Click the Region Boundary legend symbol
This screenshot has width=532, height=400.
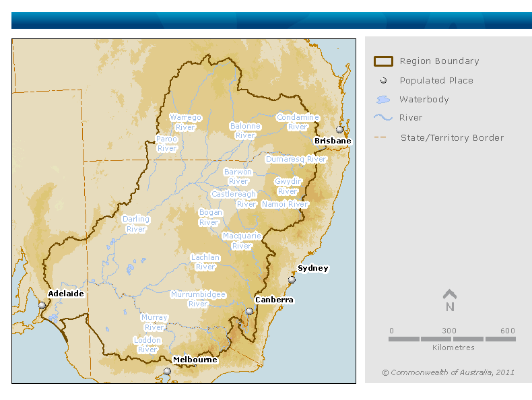pos(383,61)
